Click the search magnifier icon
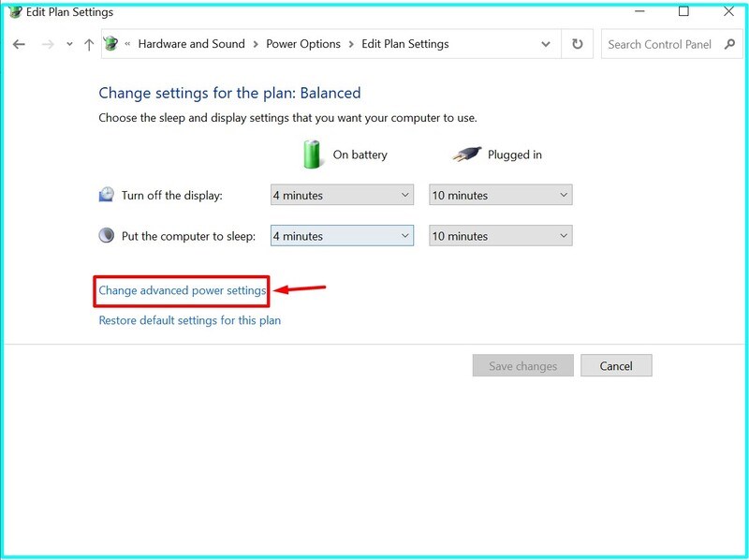The height and width of the screenshot is (560, 749). [x=730, y=44]
